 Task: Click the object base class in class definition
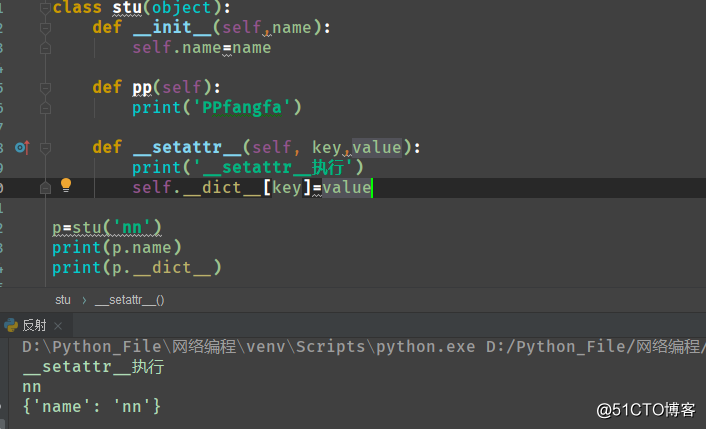click(182, 8)
